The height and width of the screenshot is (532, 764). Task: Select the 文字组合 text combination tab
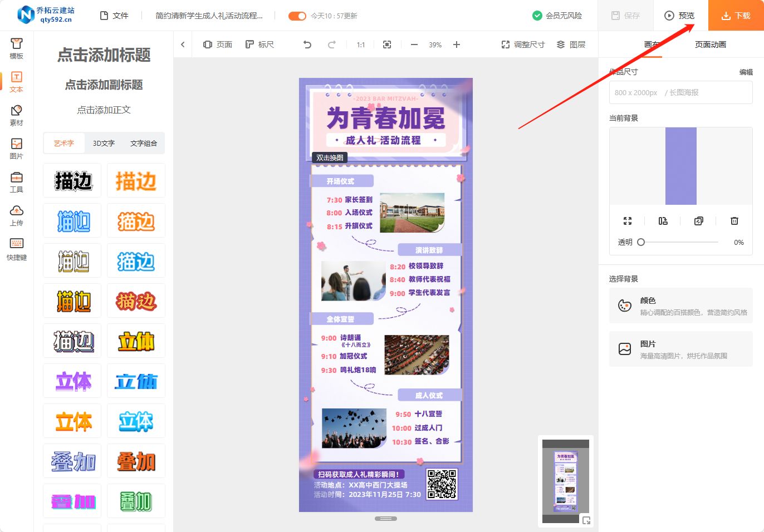click(144, 143)
